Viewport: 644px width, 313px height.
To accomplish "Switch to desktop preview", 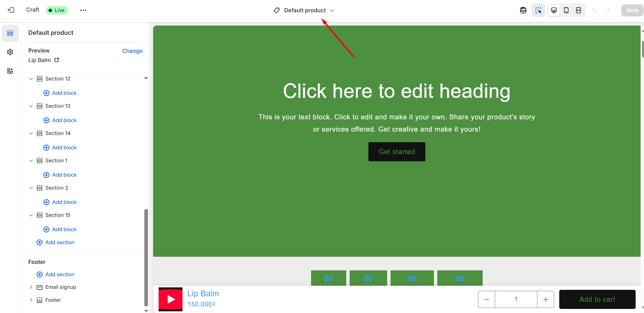I will tap(554, 10).
